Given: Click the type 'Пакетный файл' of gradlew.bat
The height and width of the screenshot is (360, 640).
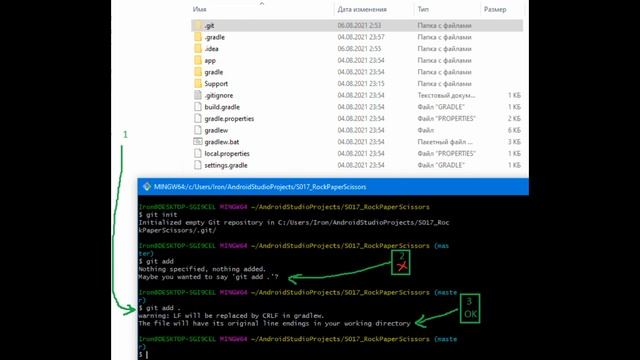Looking at the screenshot, I should pyautogui.click(x=445, y=142).
